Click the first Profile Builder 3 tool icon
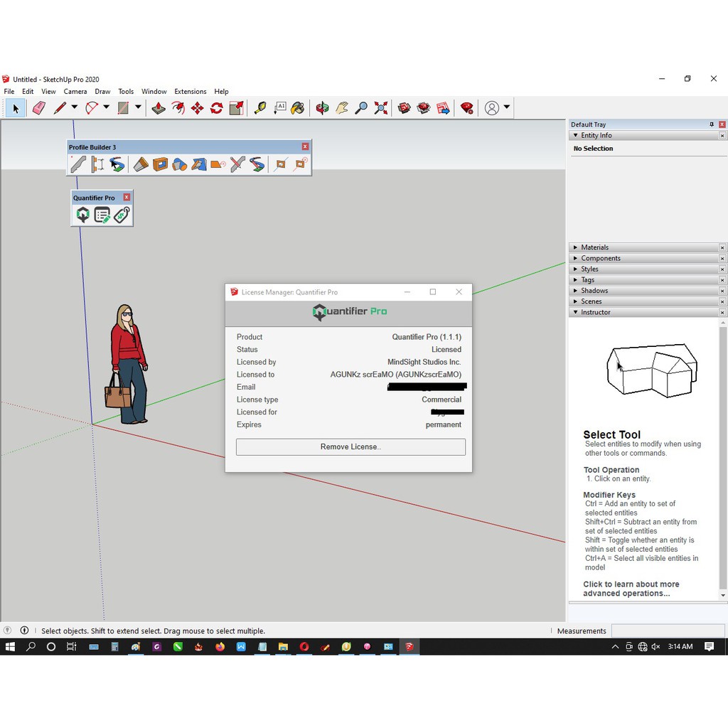728x728 pixels. click(x=78, y=163)
